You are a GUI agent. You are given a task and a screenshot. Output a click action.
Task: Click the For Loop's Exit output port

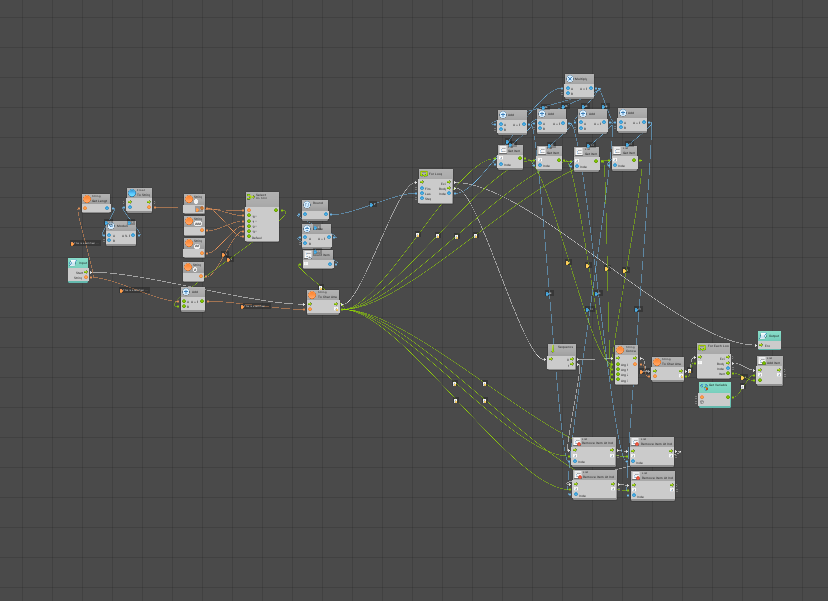click(x=449, y=183)
